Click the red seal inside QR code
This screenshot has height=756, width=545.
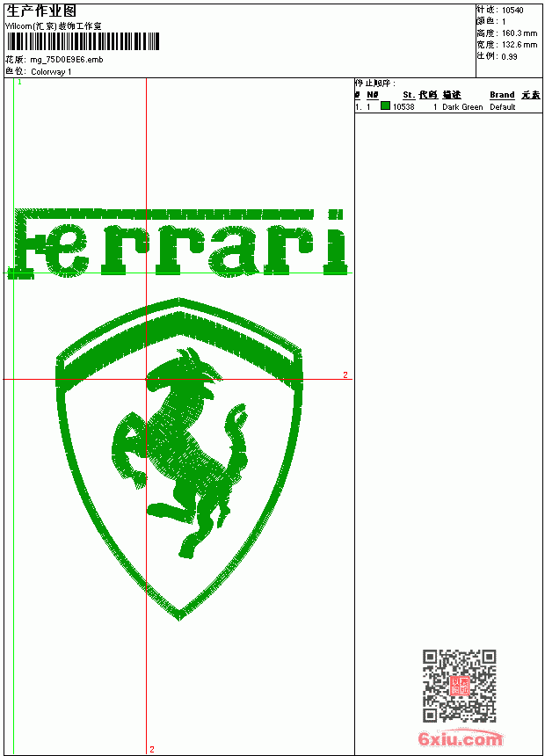pos(459,686)
